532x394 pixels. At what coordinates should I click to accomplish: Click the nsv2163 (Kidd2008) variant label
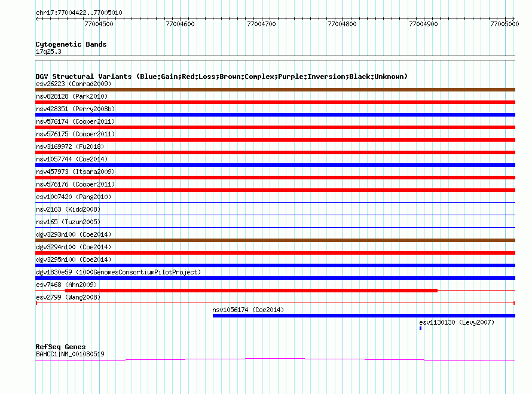[x=68, y=209]
